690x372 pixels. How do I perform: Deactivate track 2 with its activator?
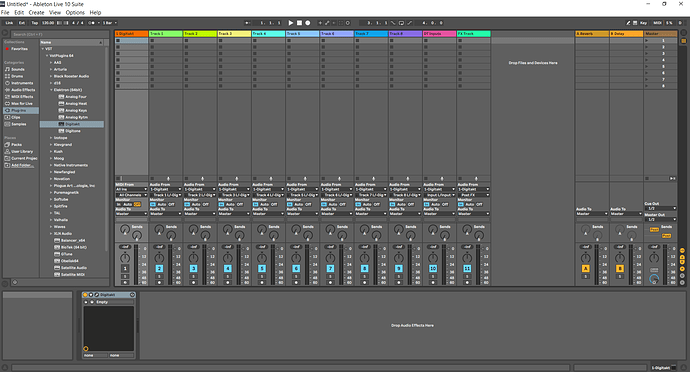pos(159,269)
